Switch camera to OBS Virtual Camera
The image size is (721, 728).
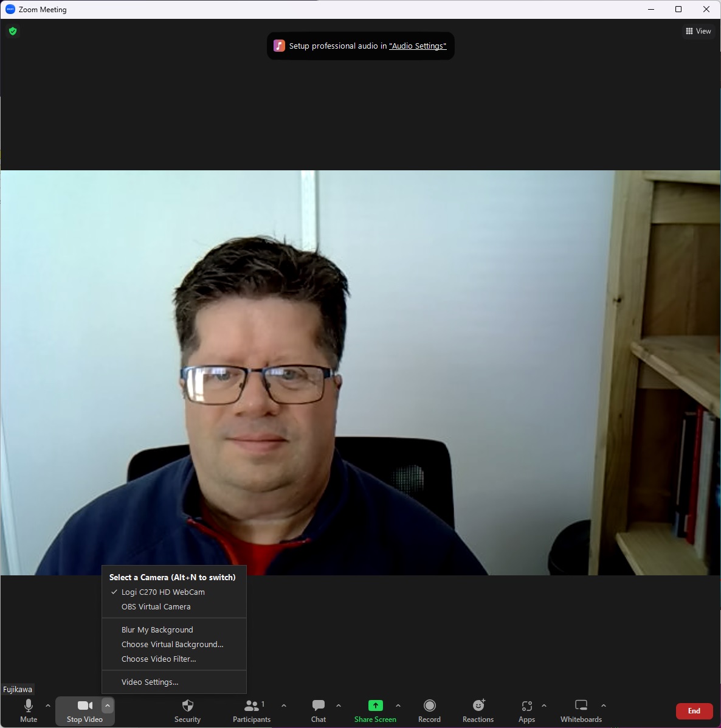pyautogui.click(x=156, y=606)
